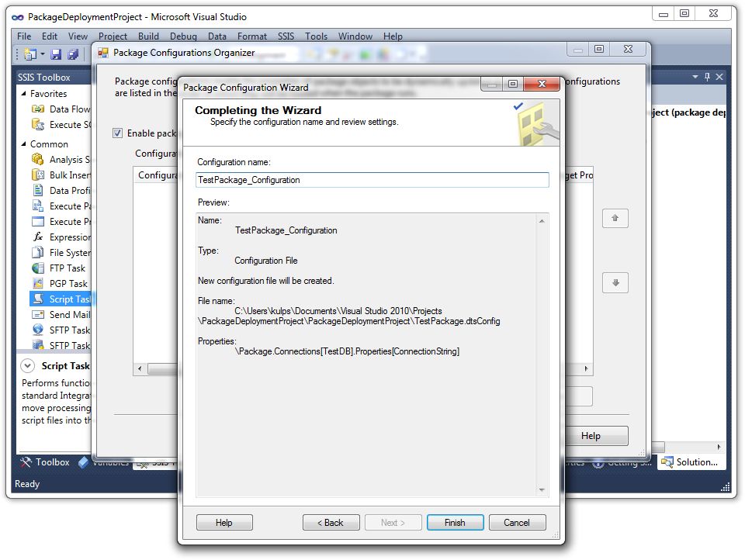Open the Edit menu
This screenshot has height=560, width=745.
[x=50, y=36]
